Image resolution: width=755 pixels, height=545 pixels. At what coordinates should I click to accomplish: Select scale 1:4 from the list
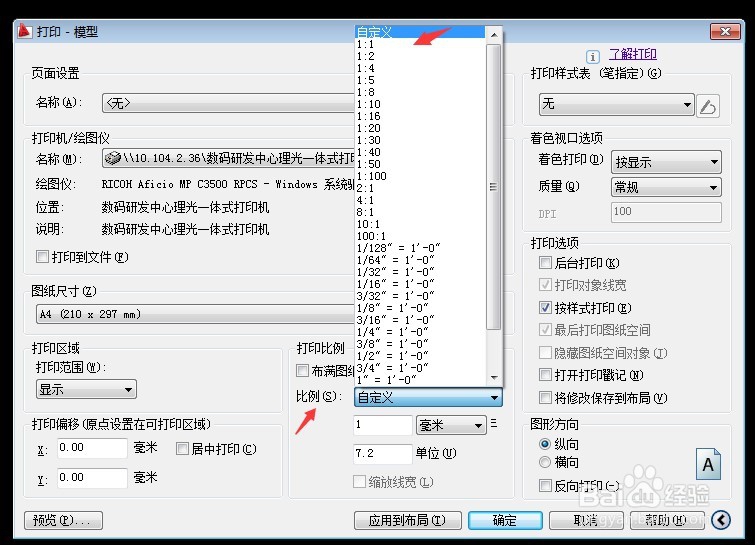coord(420,68)
